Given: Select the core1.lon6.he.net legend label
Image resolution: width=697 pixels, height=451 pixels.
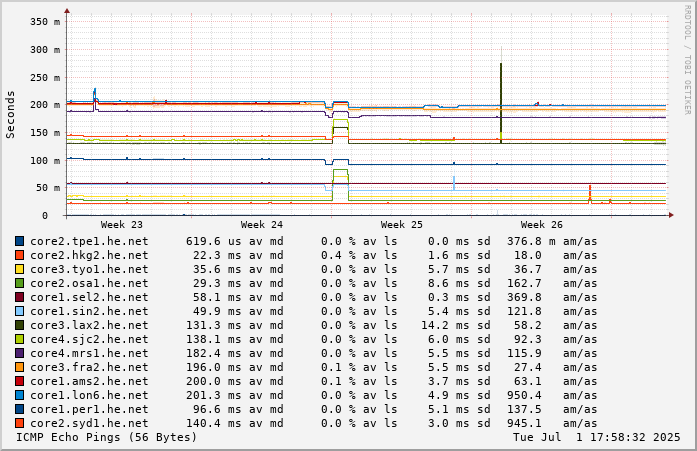Looking at the screenshot, I should click(x=89, y=395).
